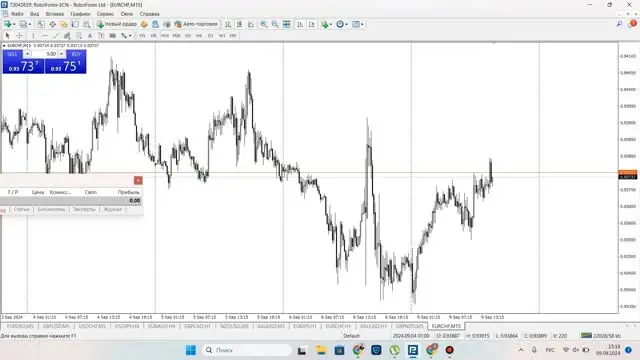640x360 pixels.
Task: Click the taskbar Поиск search box
Action: tap(247, 350)
